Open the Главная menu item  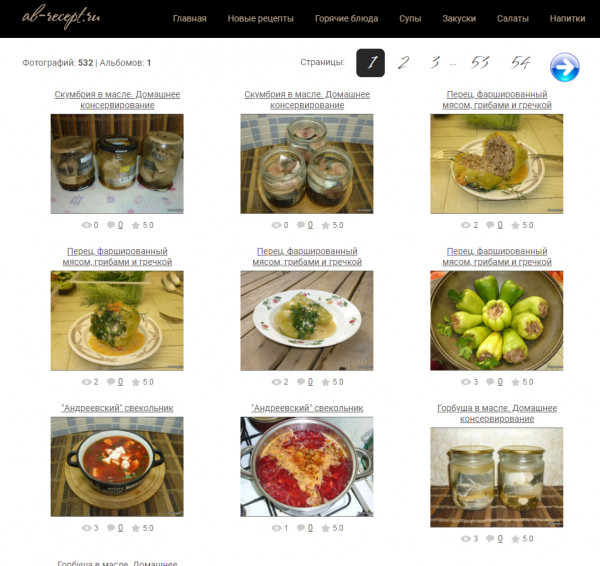[189, 18]
